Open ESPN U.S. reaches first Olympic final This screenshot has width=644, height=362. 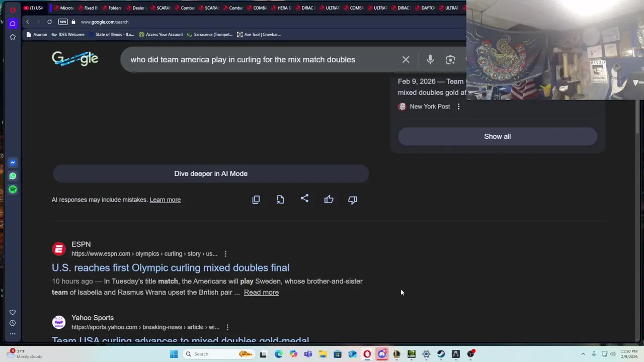(x=171, y=267)
